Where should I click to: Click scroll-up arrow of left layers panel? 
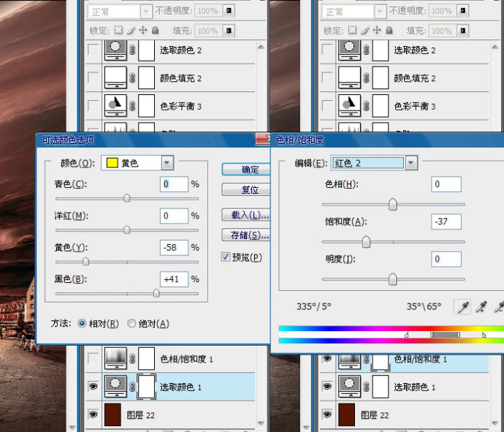click(261, 47)
